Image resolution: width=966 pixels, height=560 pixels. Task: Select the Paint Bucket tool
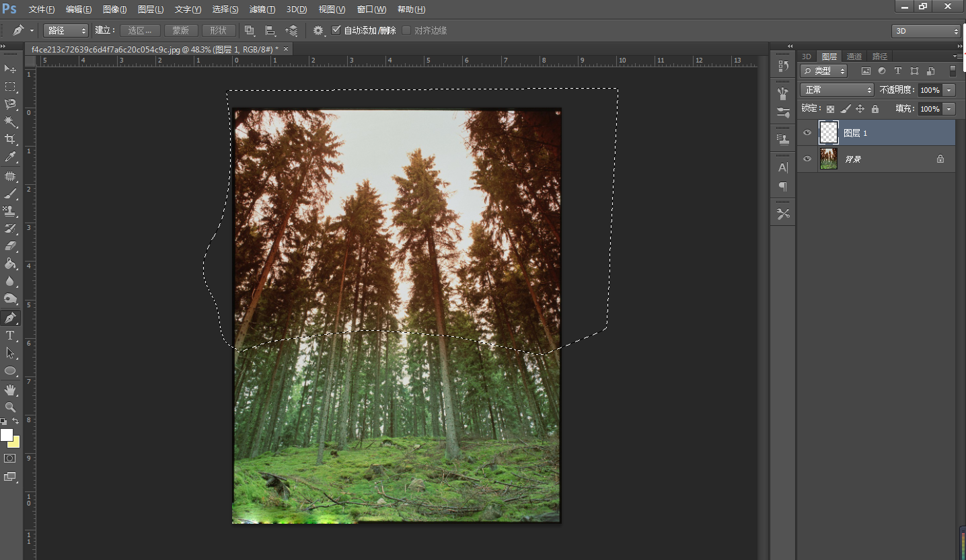pyautogui.click(x=10, y=264)
